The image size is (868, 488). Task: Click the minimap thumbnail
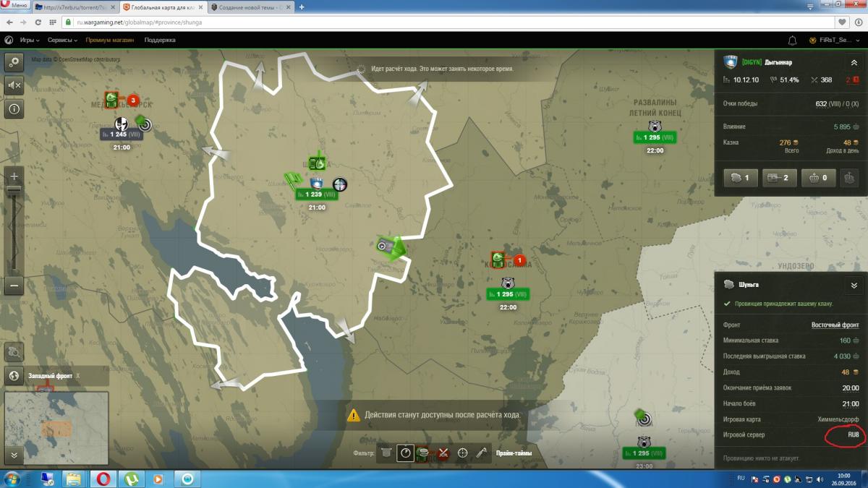coord(56,427)
